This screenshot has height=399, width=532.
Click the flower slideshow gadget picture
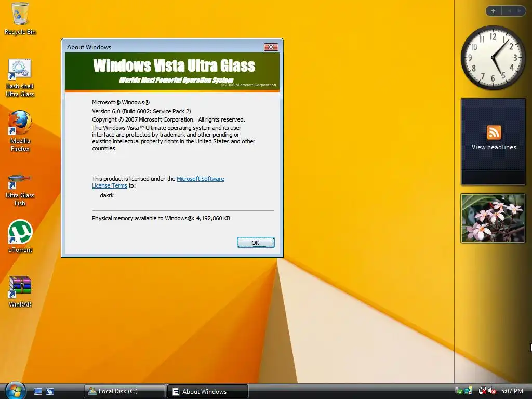point(493,218)
